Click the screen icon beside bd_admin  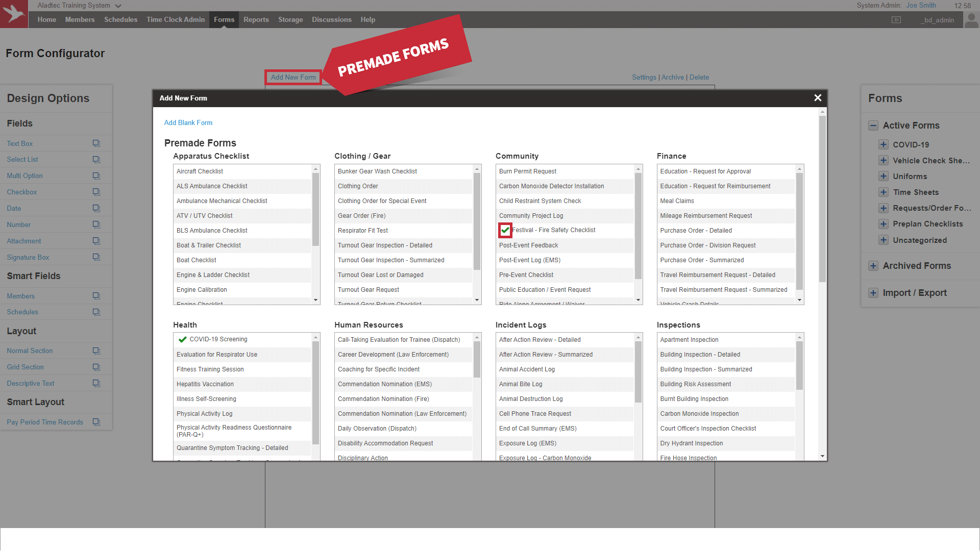(x=896, y=20)
